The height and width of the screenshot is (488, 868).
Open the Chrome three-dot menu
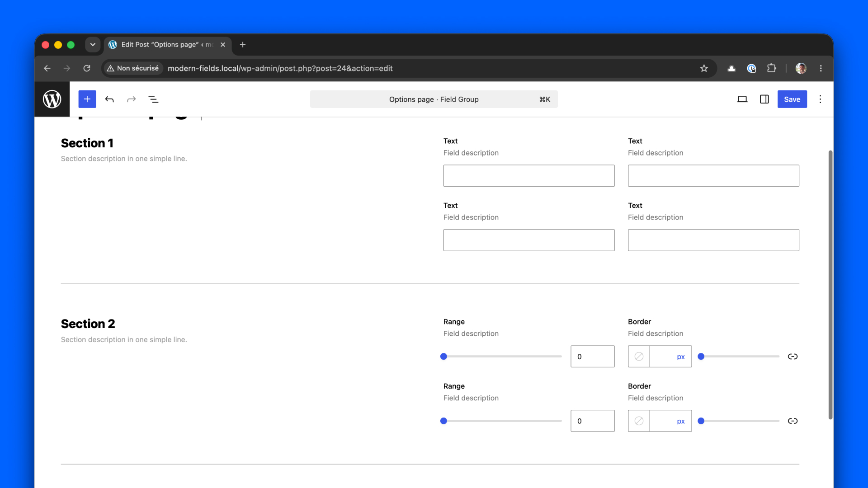(821, 68)
